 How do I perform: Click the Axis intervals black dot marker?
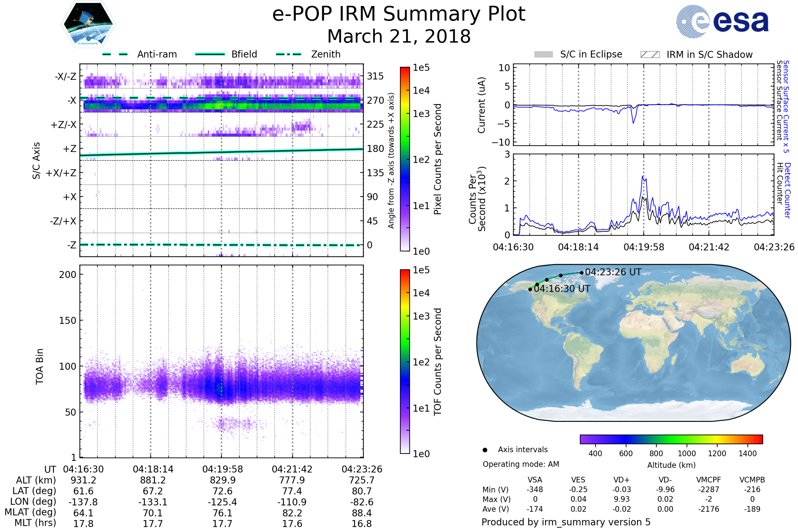pos(485,450)
